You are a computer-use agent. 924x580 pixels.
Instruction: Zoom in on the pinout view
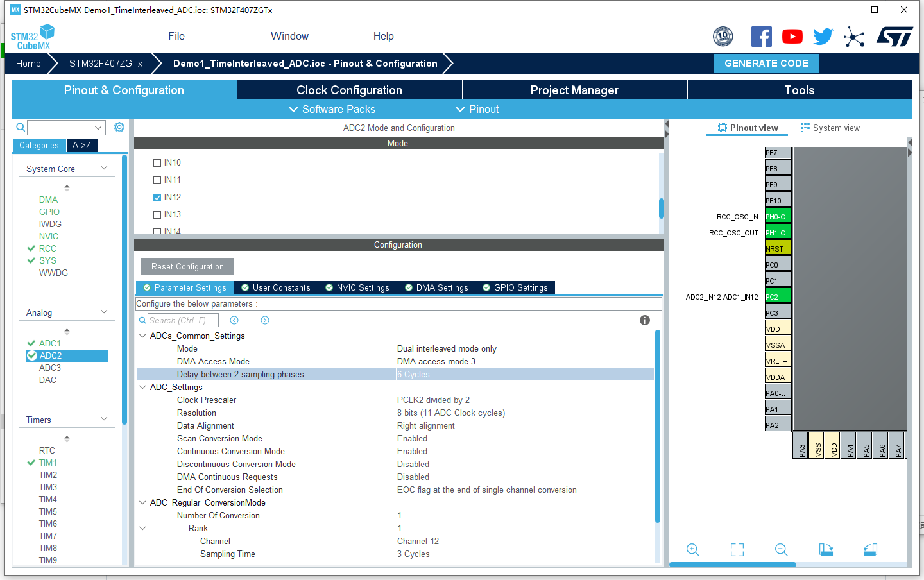[x=693, y=550]
